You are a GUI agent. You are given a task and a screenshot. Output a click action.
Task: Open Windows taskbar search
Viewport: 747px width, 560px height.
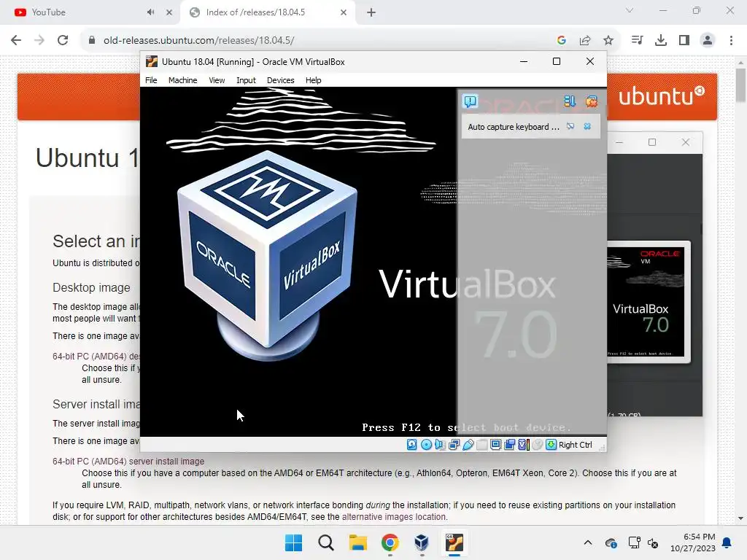pos(326,542)
